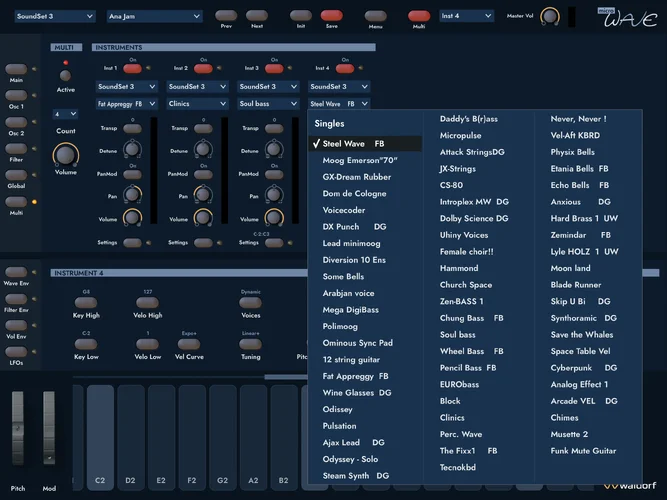Screen dimensions: 667x500
Task: Click the Multi Volume knob
Action: pyautogui.click(x=65, y=154)
